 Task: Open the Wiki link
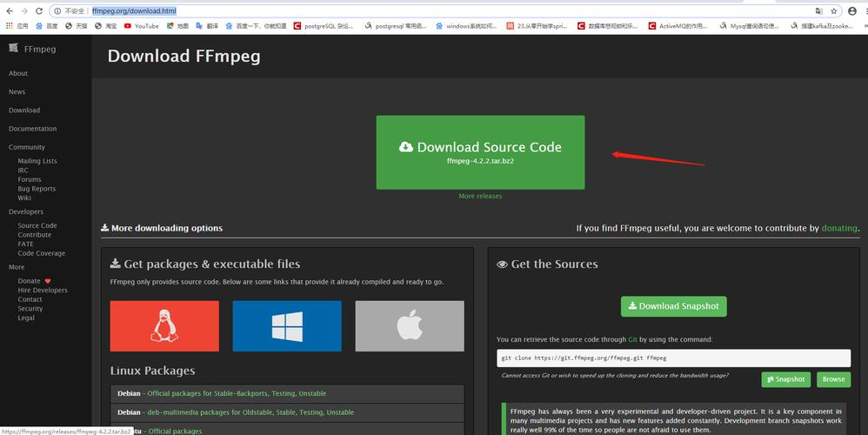coord(24,197)
